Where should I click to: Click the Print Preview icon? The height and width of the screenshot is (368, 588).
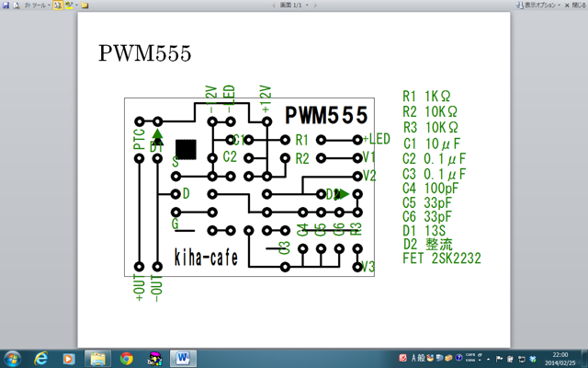[16, 5]
